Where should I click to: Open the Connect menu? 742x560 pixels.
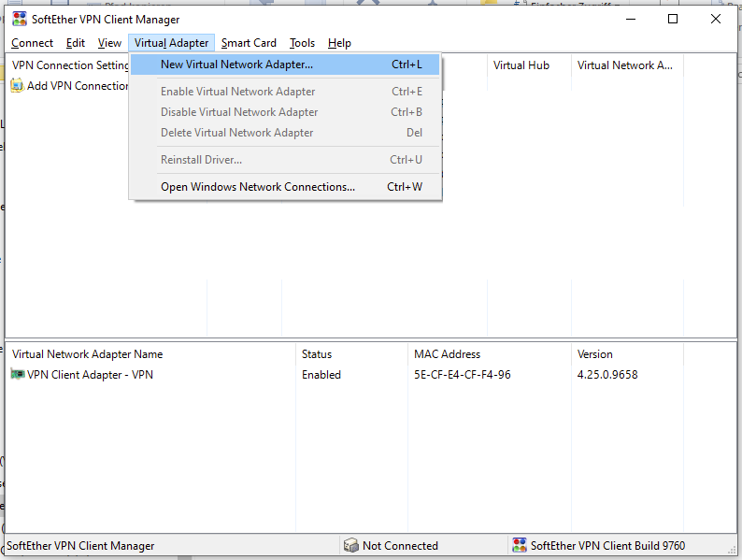pyautogui.click(x=33, y=43)
